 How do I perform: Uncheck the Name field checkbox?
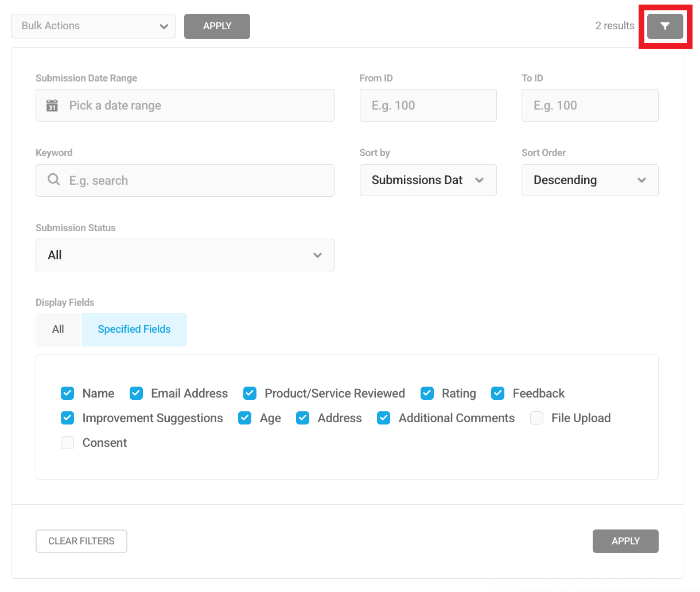68,394
